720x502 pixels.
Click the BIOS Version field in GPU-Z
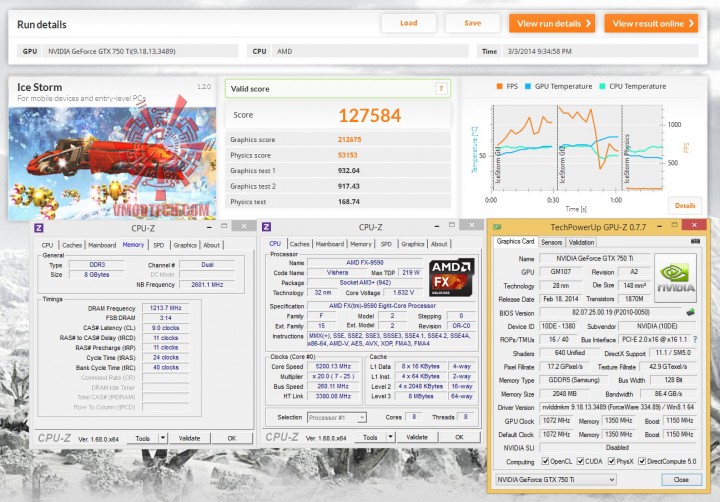click(611, 312)
